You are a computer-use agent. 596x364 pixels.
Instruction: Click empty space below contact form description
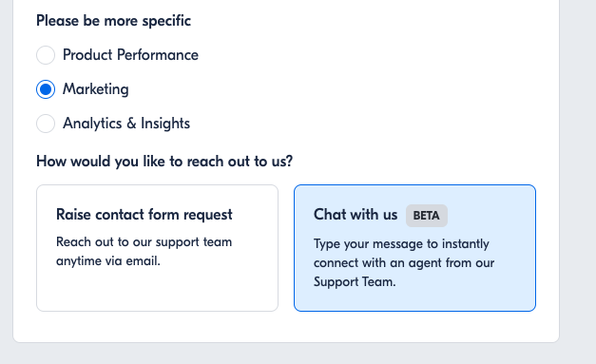click(x=158, y=291)
